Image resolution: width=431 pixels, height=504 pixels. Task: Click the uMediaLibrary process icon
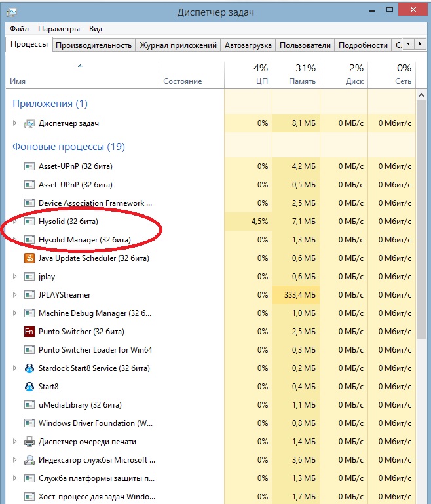29,404
